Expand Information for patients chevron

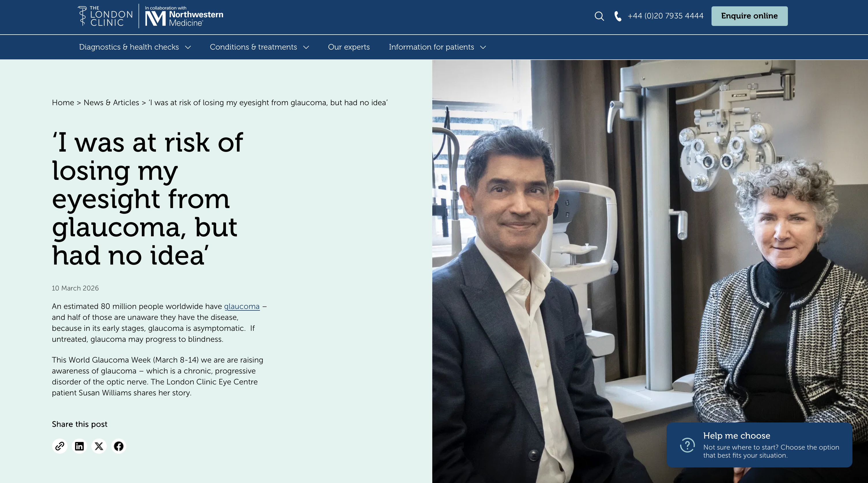483,47
